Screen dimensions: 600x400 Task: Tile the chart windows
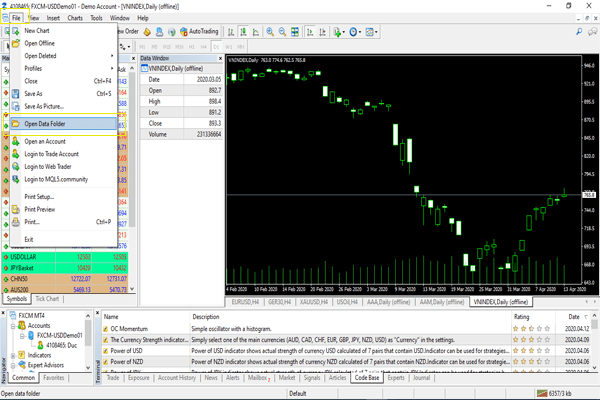click(x=295, y=32)
